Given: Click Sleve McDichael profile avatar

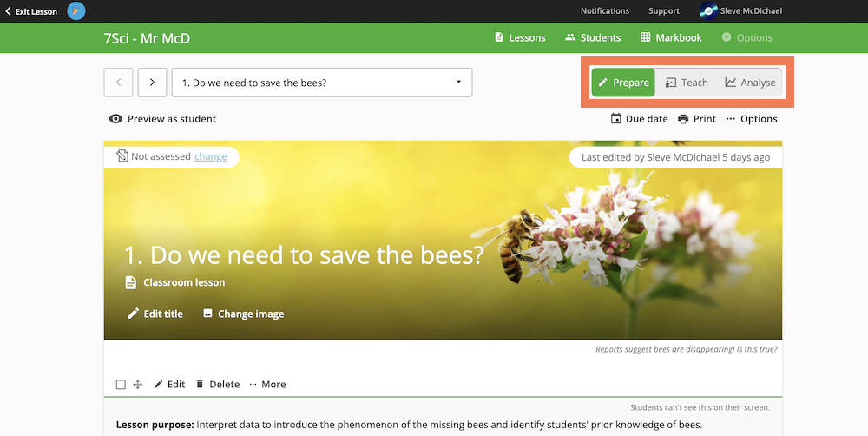Looking at the screenshot, I should [x=708, y=11].
